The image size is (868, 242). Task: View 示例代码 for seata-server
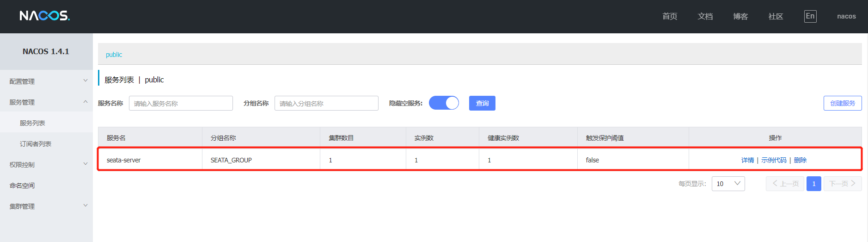774,160
